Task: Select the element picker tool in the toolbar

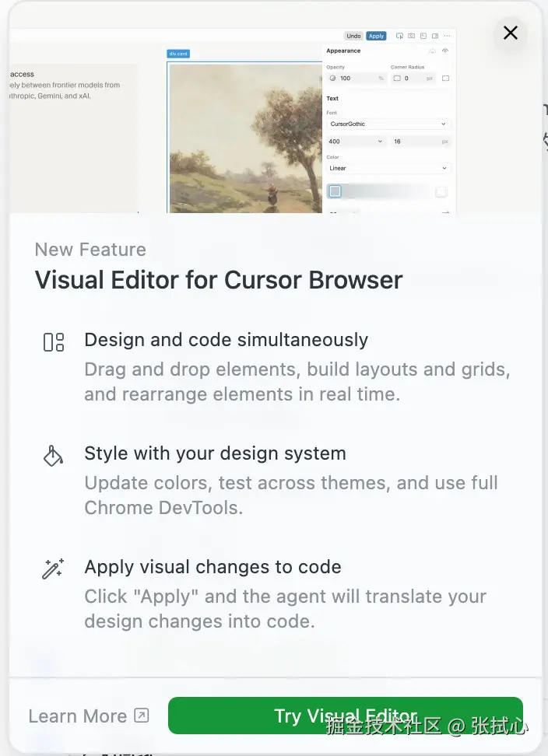Action: click(x=399, y=36)
